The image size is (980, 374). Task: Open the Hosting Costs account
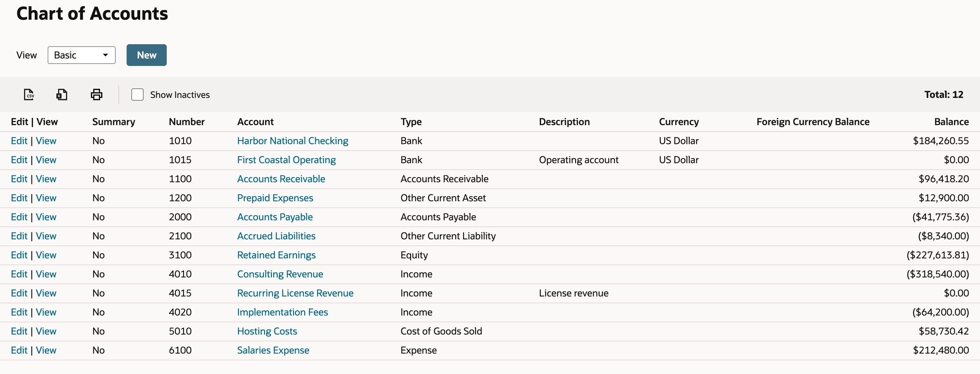point(267,331)
